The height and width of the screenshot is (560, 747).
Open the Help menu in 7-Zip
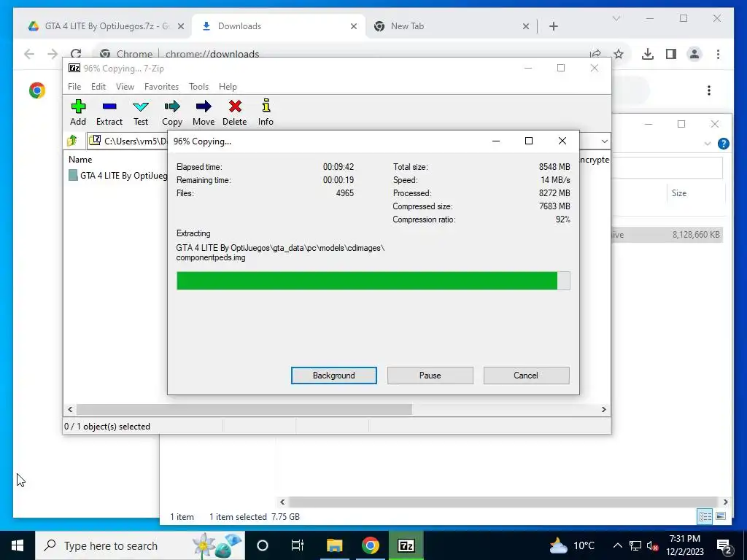228,87
